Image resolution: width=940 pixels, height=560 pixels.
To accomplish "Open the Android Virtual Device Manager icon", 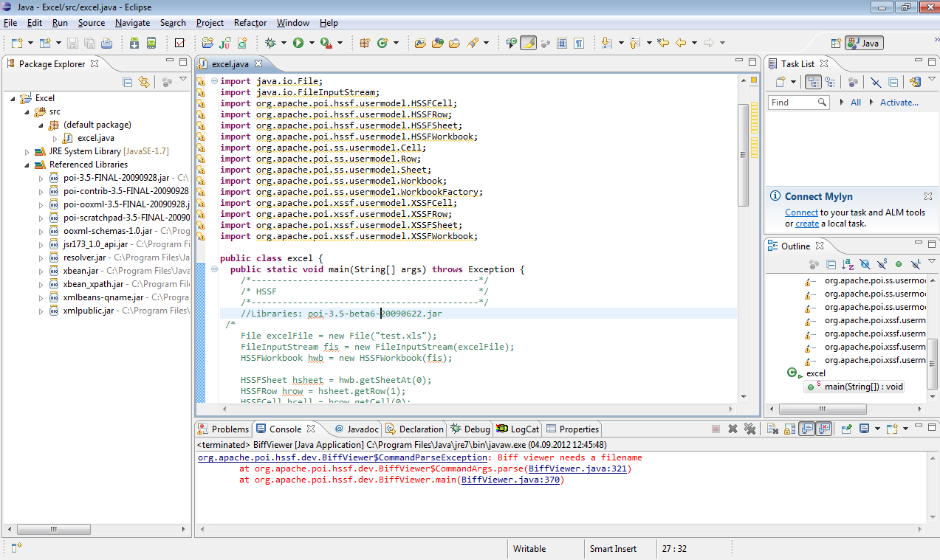I will click(x=151, y=43).
